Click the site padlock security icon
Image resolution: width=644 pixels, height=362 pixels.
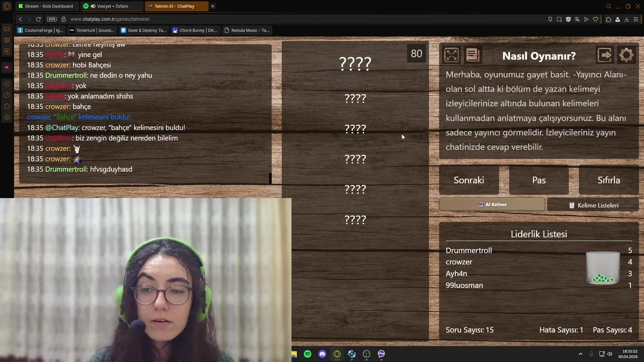click(x=63, y=19)
